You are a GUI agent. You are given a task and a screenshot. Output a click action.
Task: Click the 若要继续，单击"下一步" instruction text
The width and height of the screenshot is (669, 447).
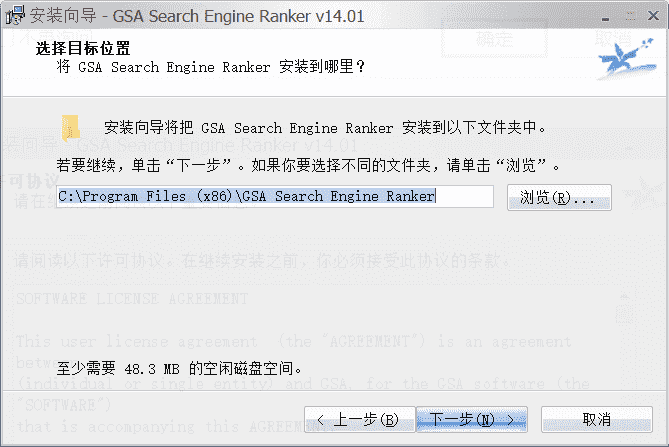(x=308, y=165)
